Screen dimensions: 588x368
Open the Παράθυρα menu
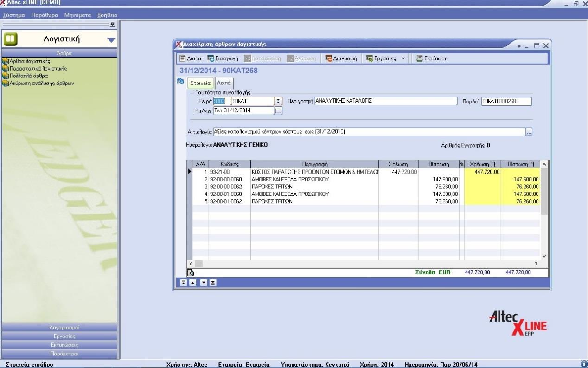click(45, 15)
